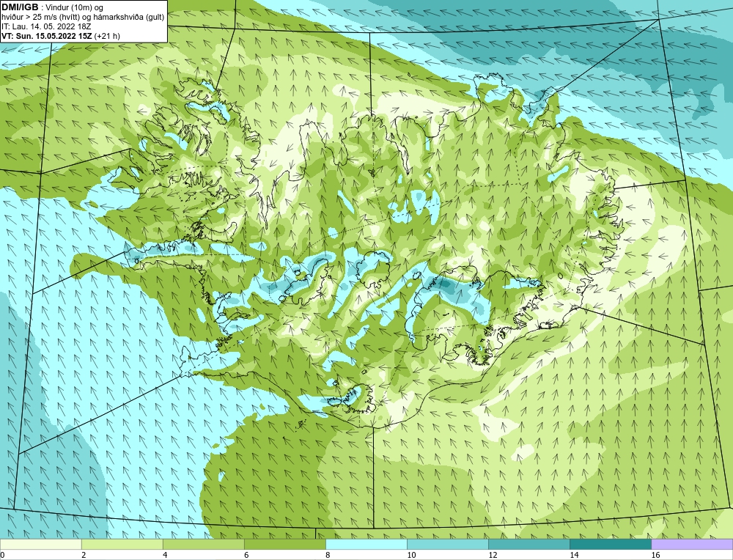
Task: Click the DMI/IGB title text
Action: [x=20, y=7]
